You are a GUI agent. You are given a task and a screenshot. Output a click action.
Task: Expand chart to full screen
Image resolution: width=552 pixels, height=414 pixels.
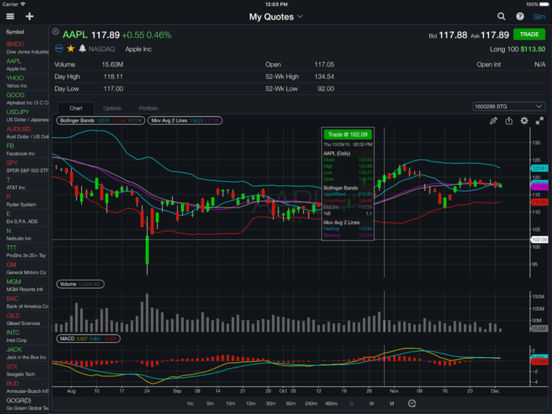click(539, 121)
